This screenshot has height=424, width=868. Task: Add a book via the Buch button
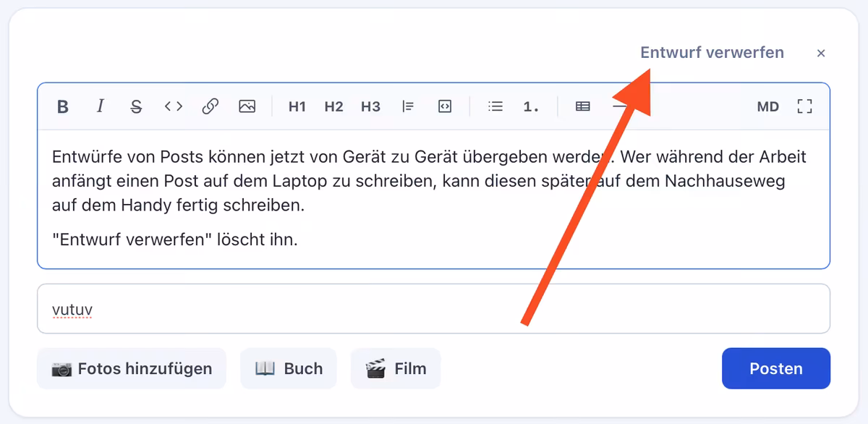click(x=289, y=368)
